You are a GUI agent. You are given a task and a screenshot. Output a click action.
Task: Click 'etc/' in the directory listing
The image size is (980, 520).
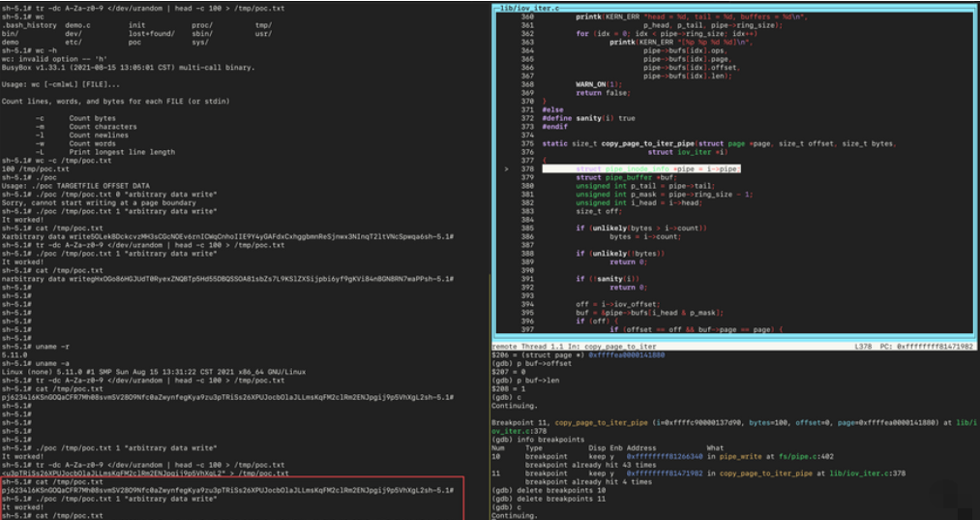(74, 43)
